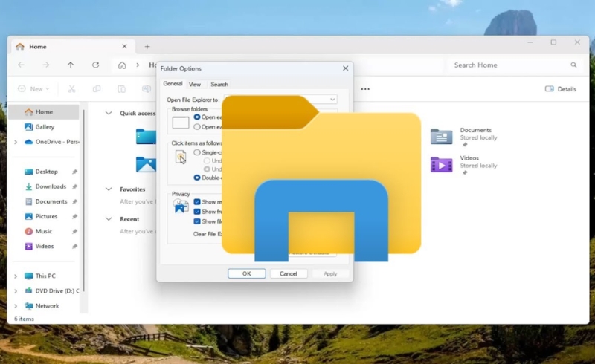Toggle Show recently used files checkbox

pos(197,202)
